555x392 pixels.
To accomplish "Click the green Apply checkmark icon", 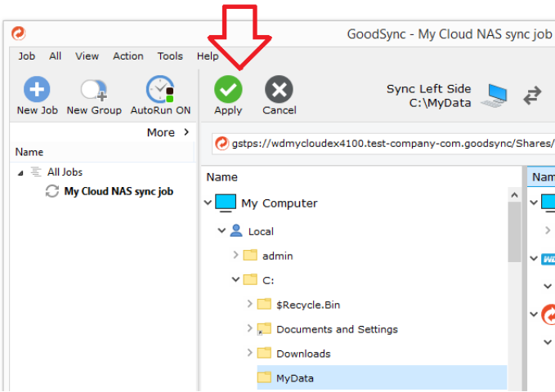I will [228, 90].
